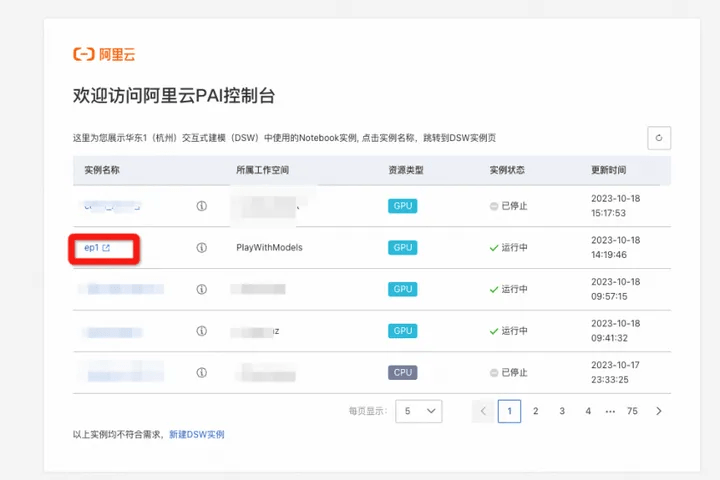
Task: Click info icon in the 09:41:32 row
Action: pyautogui.click(x=202, y=331)
